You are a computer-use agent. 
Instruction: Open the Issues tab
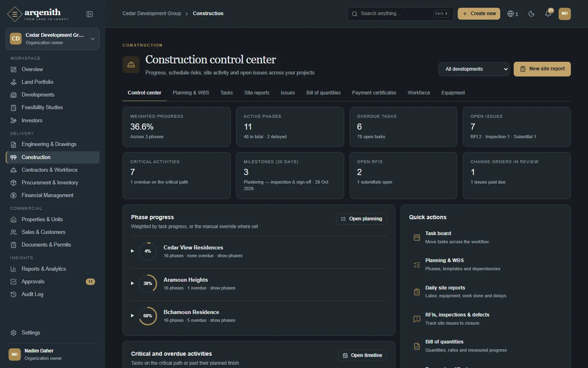(x=288, y=93)
